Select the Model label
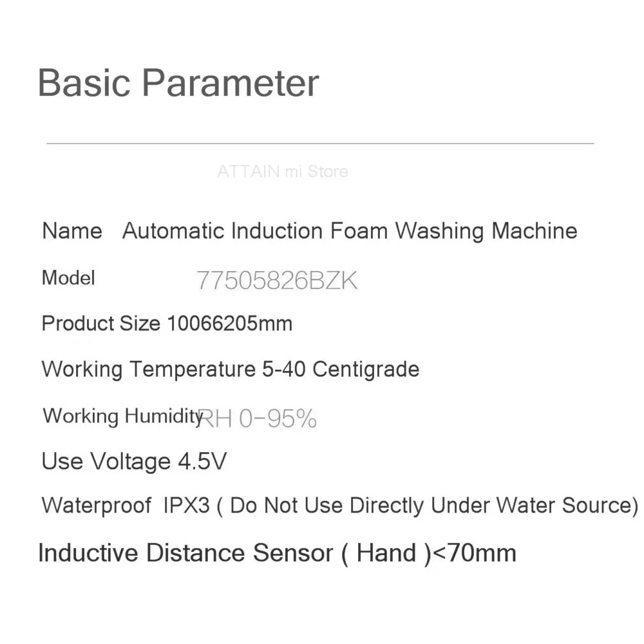644x644 pixels. tap(68, 278)
